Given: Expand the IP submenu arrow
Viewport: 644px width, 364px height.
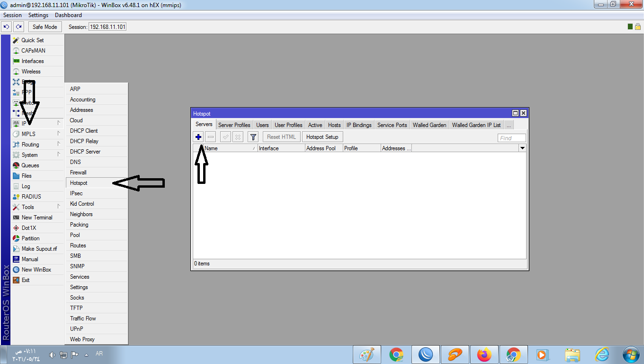Looking at the screenshot, I should point(59,123).
